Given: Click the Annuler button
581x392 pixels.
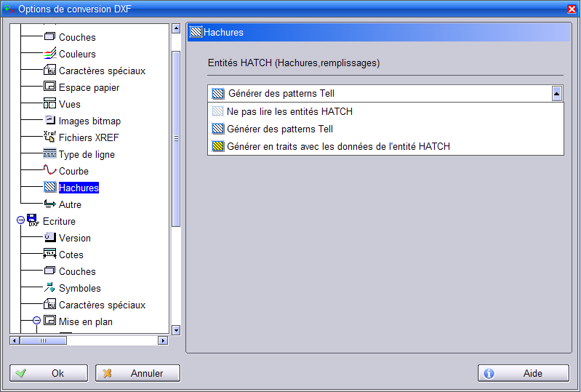Looking at the screenshot, I should 137,373.
